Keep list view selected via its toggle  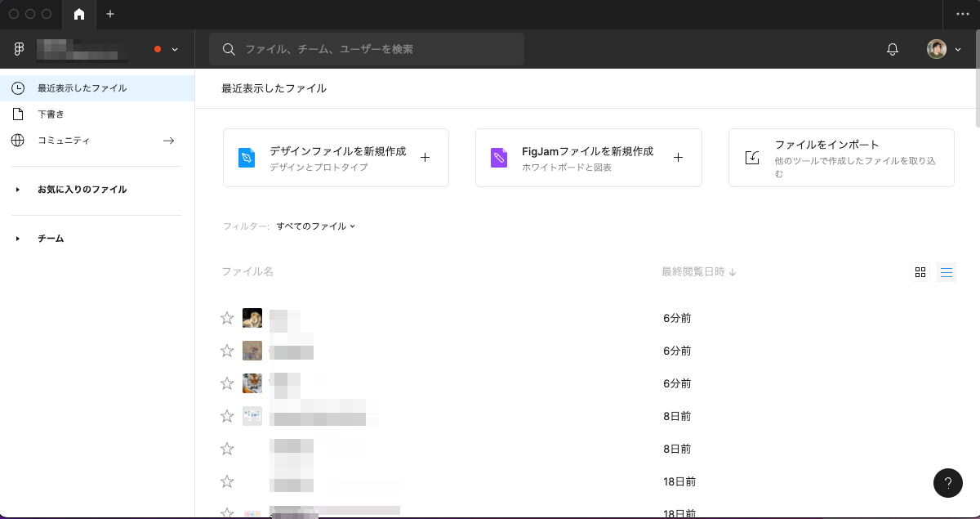click(x=946, y=271)
